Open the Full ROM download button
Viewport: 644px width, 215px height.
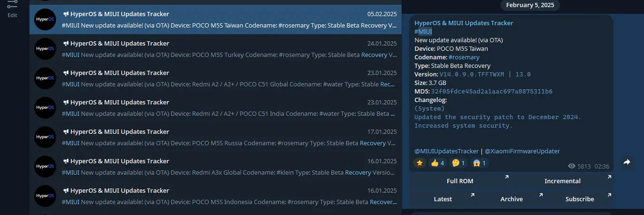(x=460, y=181)
